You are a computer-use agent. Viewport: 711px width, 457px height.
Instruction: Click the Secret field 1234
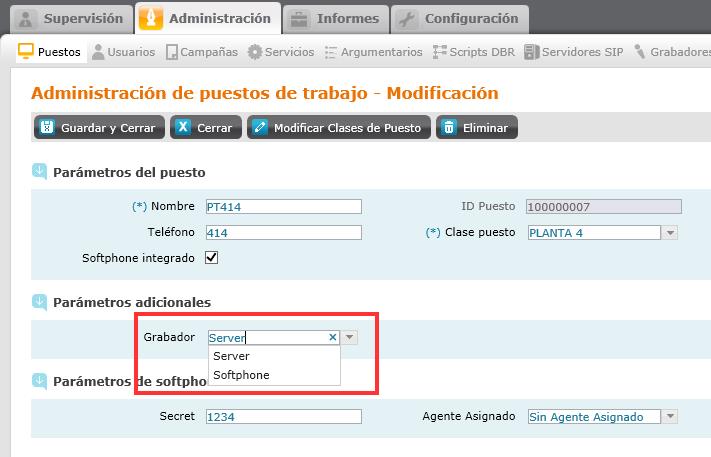click(x=284, y=416)
